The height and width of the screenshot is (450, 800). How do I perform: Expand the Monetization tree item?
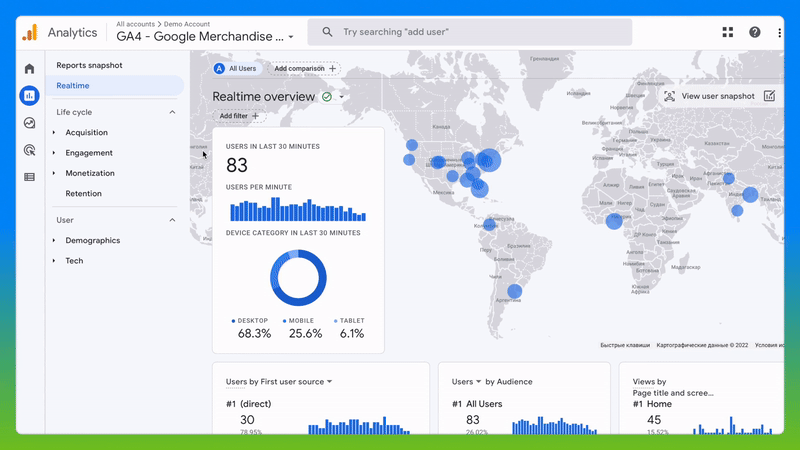54,173
